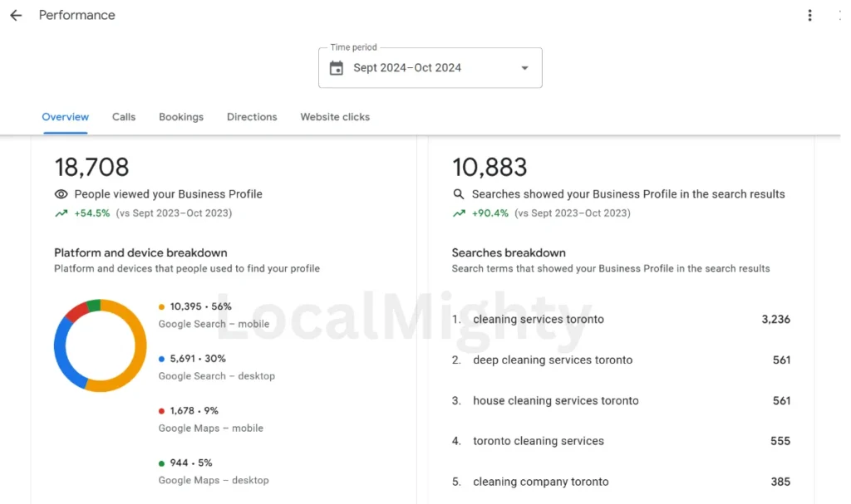851x504 pixels.
Task: Select the Website clicks tab
Action: coord(335,117)
